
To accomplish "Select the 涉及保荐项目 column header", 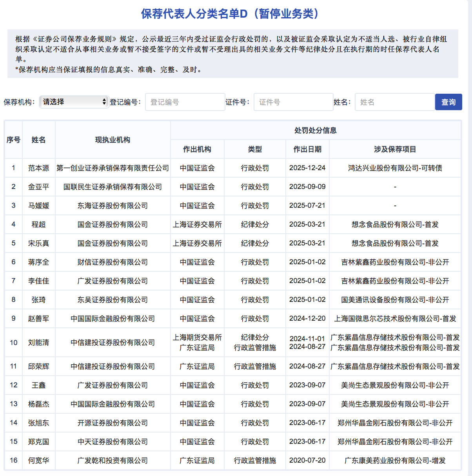I will coord(395,149).
